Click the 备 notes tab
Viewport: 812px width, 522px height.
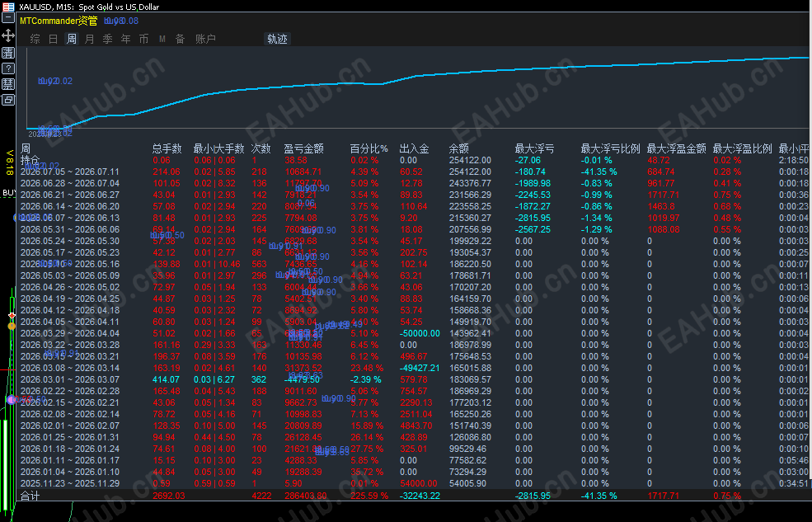(x=181, y=39)
